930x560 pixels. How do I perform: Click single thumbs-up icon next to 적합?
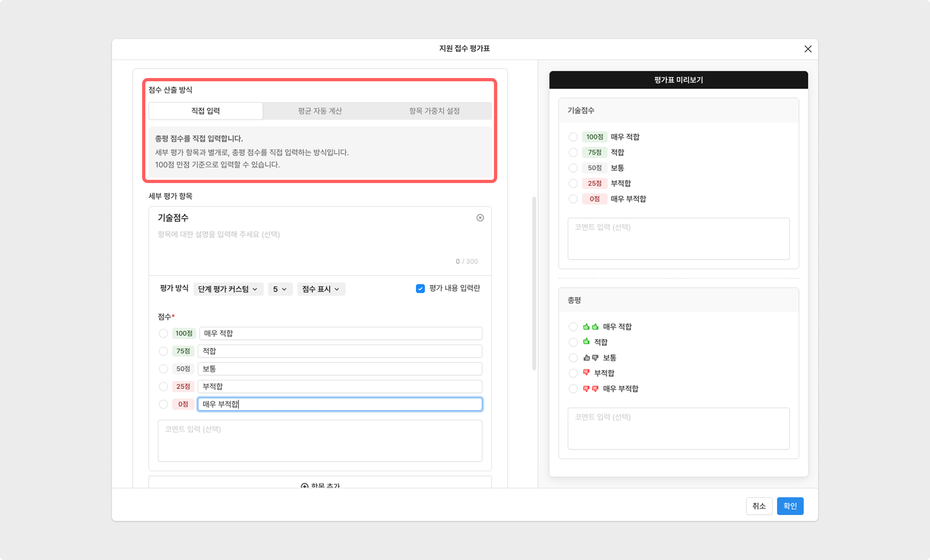pyautogui.click(x=586, y=342)
